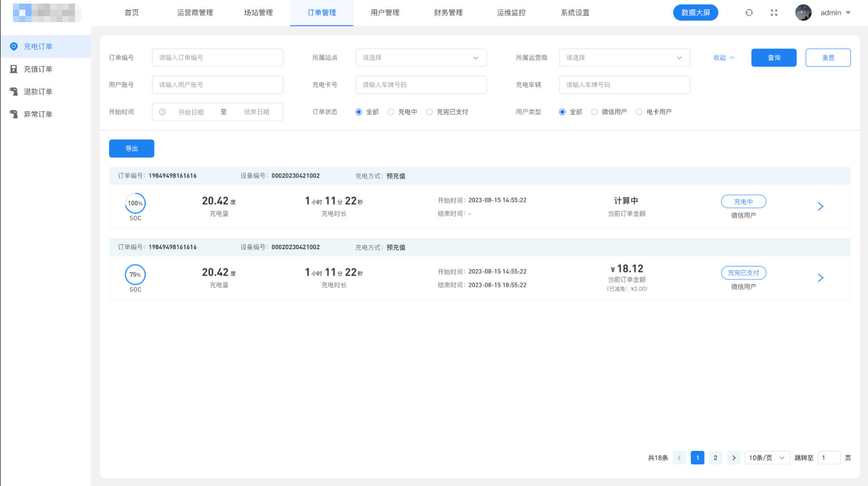Click the 共18条 total count
This screenshot has width=868, height=486.
(658, 458)
